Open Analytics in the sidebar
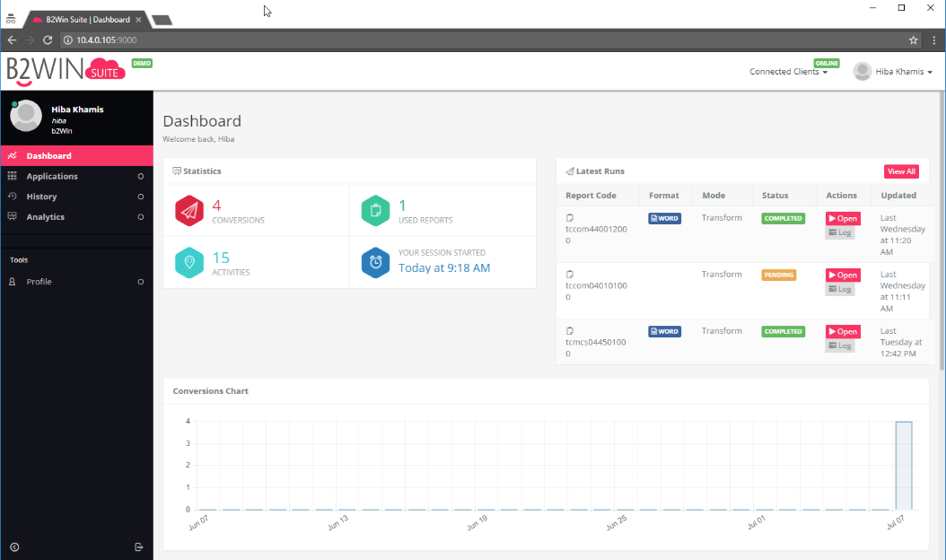This screenshot has height=560, width=946. point(76,216)
